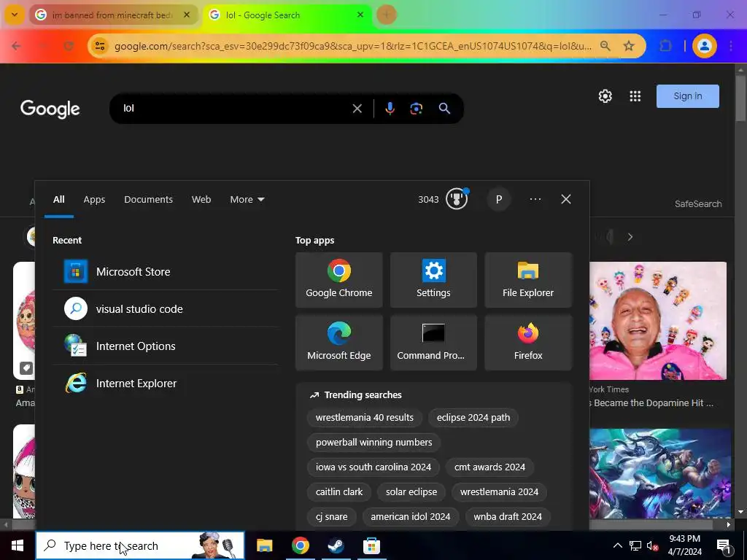Open Chrome profile avatar
The height and width of the screenshot is (560, 747).
704,46
